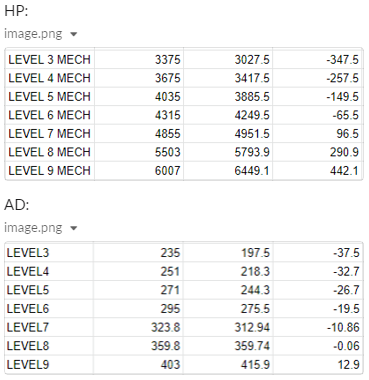Select the cell showing 290.9
Screen dimensions: 369x380
(x=317, y=152)
